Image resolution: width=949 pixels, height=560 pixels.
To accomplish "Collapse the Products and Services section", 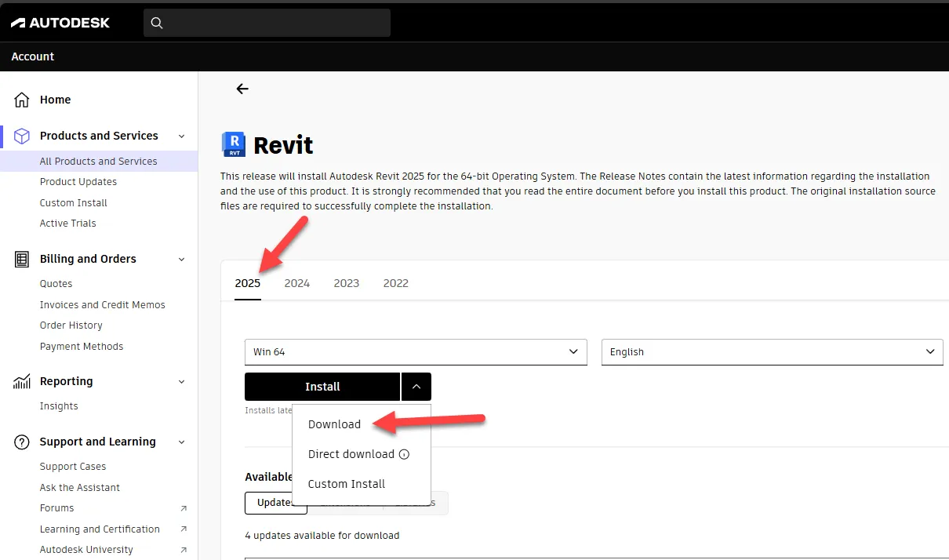I will 182,136.
